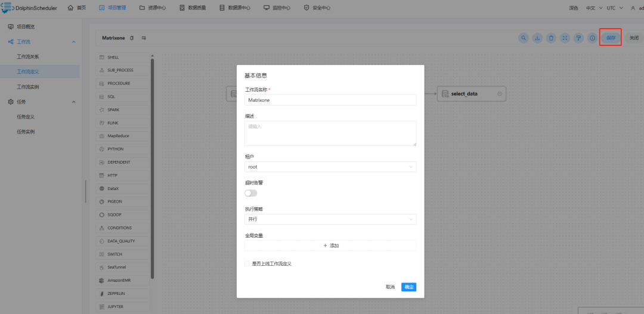Select the JUPYTER task node
This screenshot has width=644, height=314.
[x=122, y=307]
